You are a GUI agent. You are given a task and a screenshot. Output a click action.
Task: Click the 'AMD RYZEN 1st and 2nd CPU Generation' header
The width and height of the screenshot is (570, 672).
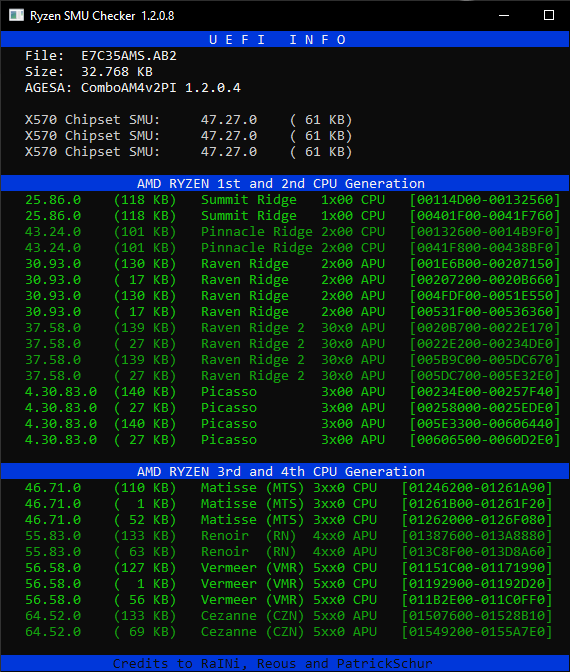click(285, 183)
